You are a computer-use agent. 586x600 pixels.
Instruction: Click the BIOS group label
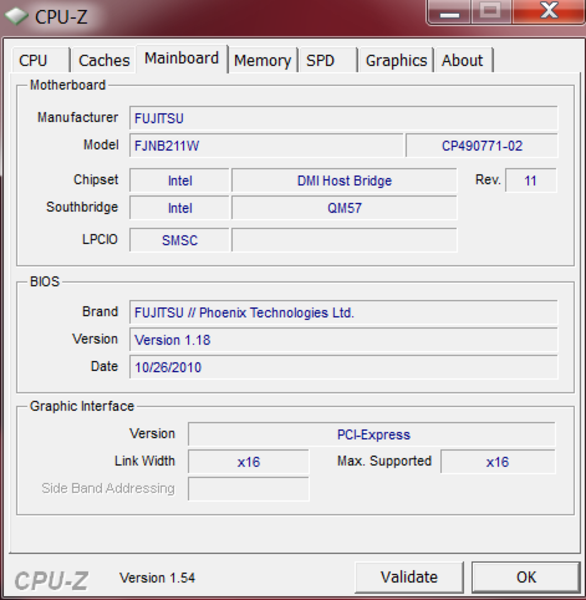pyautogui.click(x=45, y=282)
